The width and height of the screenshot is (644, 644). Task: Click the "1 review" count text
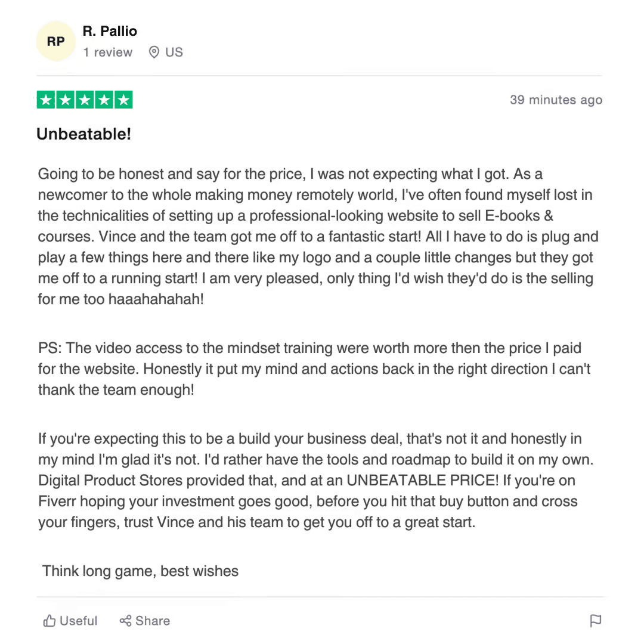[108, 52]
